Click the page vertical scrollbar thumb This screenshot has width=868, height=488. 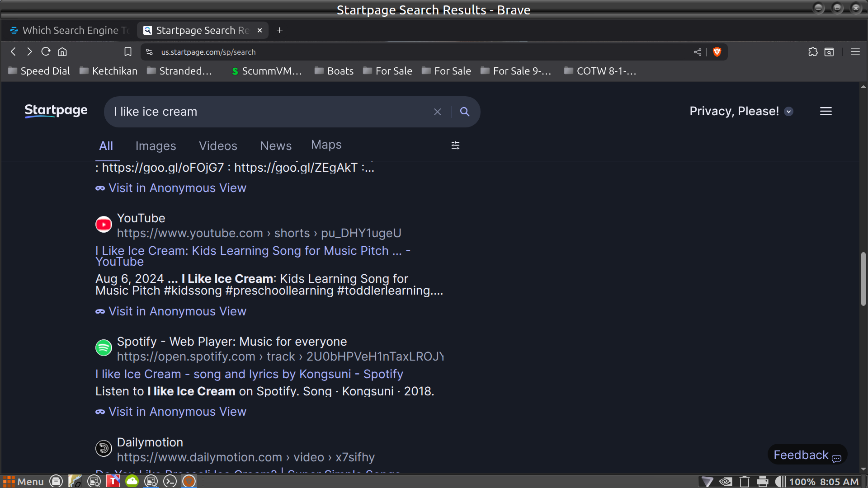863,279
